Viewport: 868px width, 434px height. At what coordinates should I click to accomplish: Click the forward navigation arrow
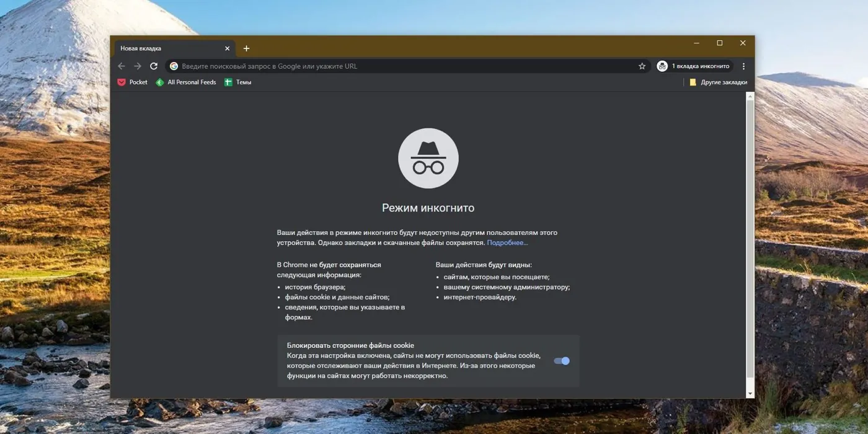pos(138,66)
